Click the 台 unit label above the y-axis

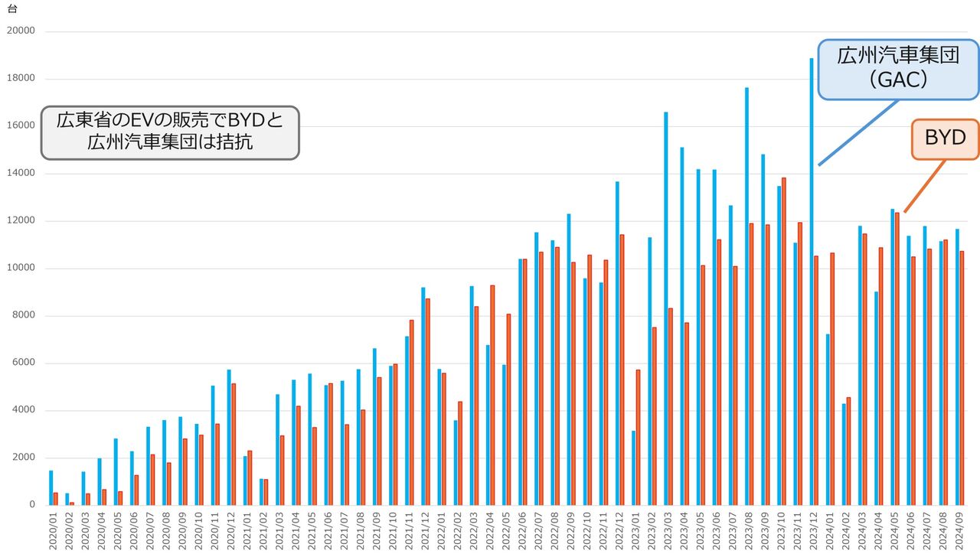[x=11, y=10]
